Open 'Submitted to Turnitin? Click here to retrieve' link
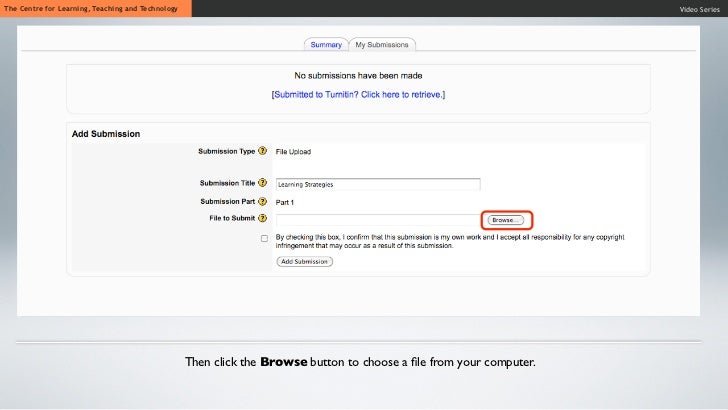Viewport: 728px width, 410px height. [358, 95]
